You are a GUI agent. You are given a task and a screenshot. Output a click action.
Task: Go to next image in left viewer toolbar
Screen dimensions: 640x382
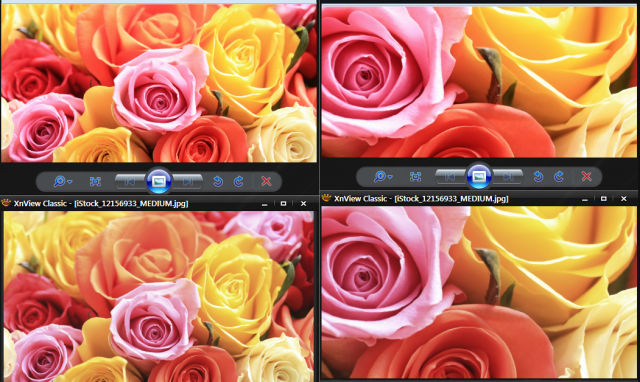click(187, 182)
